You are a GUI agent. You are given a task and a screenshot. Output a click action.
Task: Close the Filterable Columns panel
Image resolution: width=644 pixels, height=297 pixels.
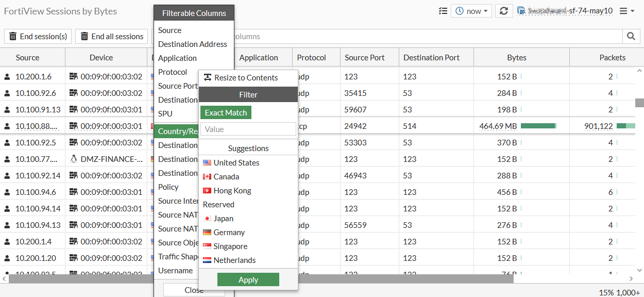click(x=194, y=290)
